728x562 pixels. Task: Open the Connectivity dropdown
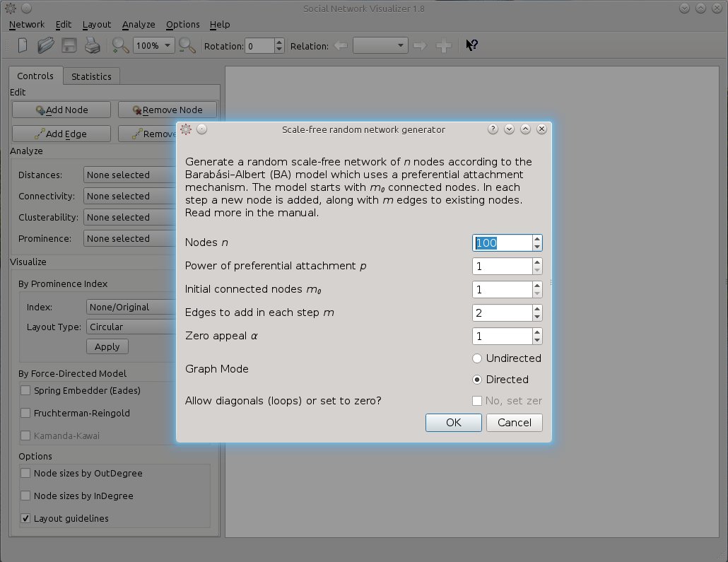coord(130,196)
